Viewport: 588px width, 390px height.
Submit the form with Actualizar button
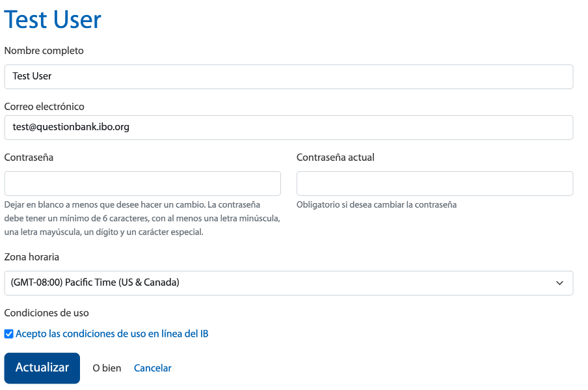coord(42,368)
